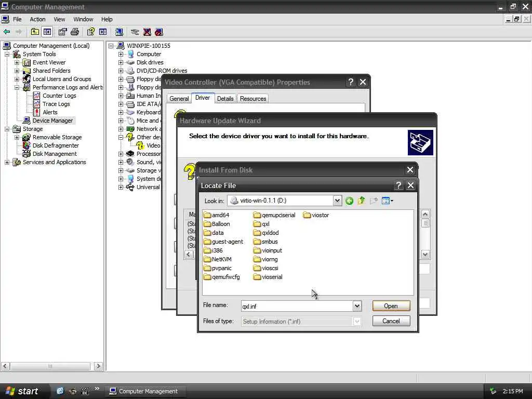Select the qxldod folder

[266, 233]
